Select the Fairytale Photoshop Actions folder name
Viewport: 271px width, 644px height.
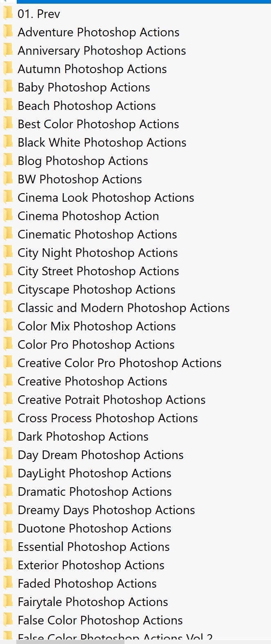pyautogui.click(x=93, y=602)
